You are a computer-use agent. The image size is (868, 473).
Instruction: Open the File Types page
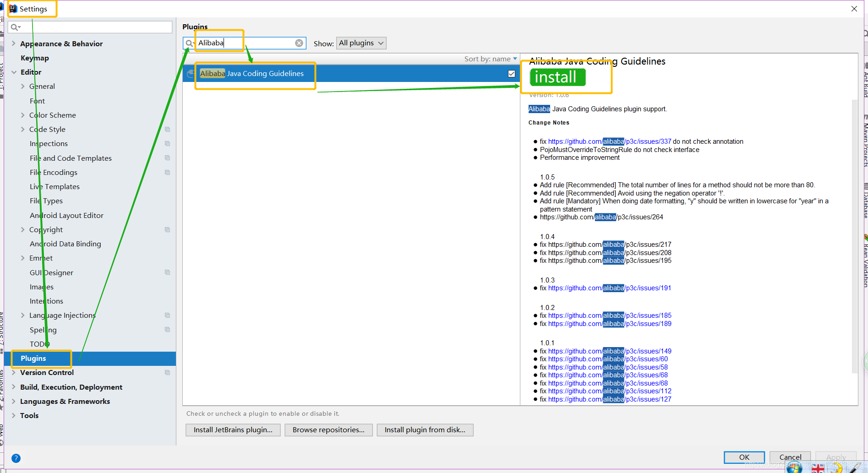pyautogui.click(x=46, y=201)
